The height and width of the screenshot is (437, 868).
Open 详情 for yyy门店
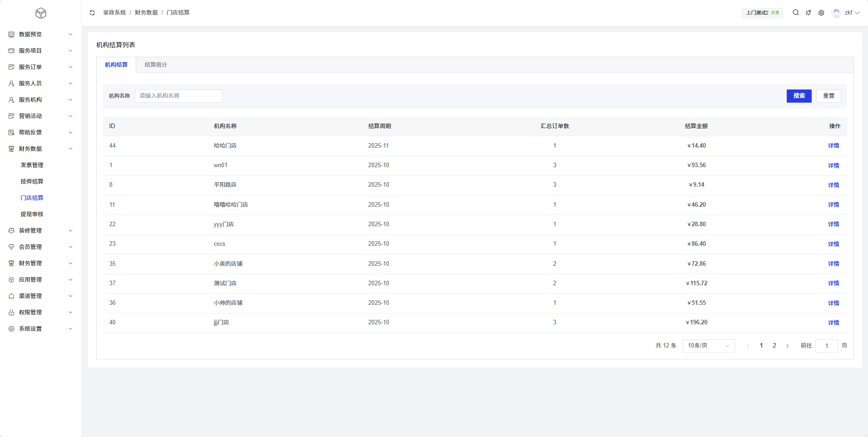833,224
